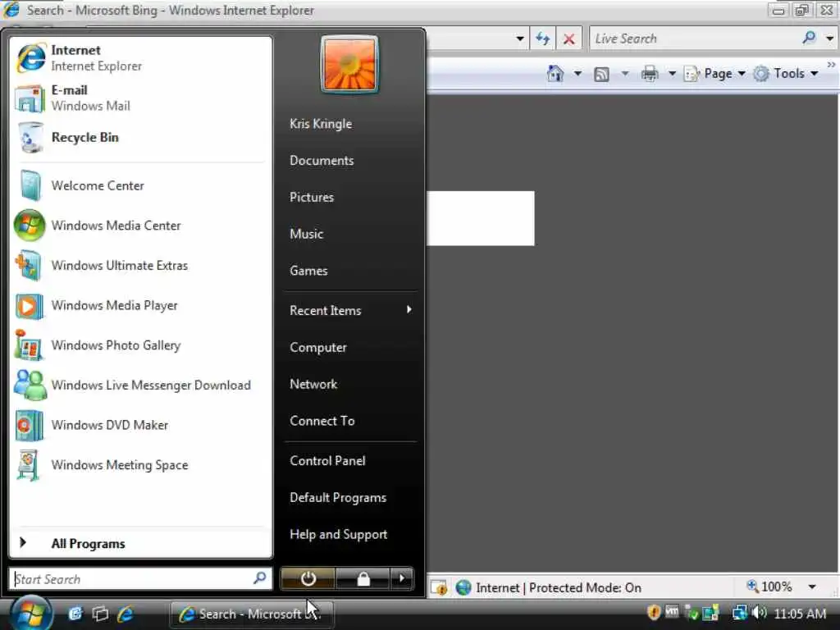Viewport: 840px width, 630px height.
Task: Open Print options dropdown arrow
Action: pos(672,73)
